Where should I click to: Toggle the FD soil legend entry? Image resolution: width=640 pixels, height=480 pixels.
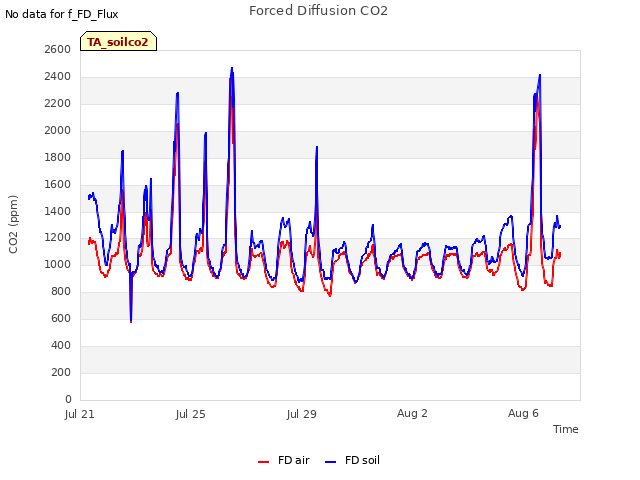[x=352, y=460]
